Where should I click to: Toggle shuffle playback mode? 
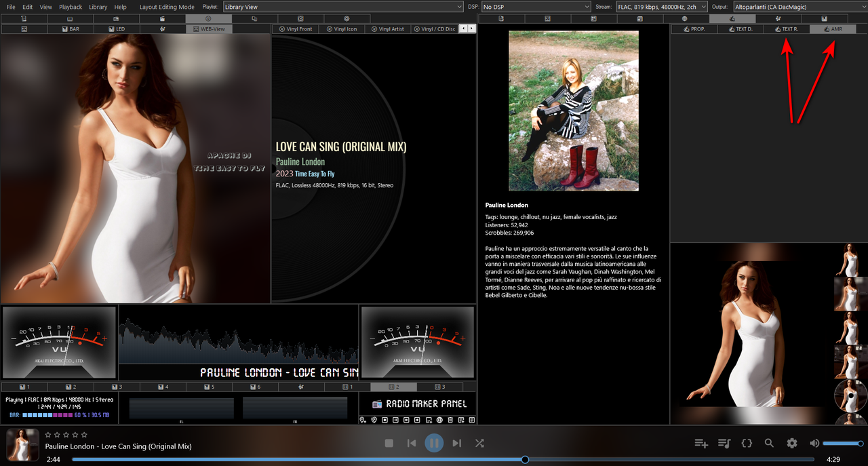click(479, 443)
